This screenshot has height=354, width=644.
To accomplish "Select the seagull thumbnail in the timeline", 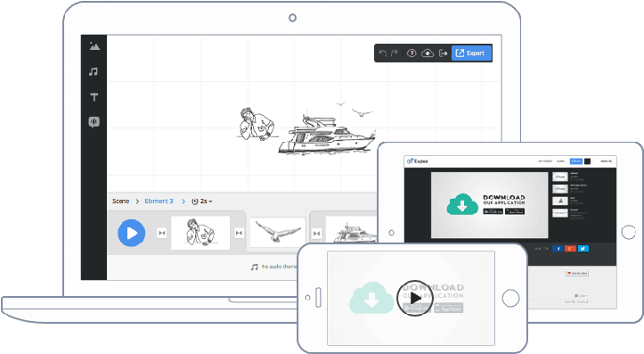I will coord(278,233).
